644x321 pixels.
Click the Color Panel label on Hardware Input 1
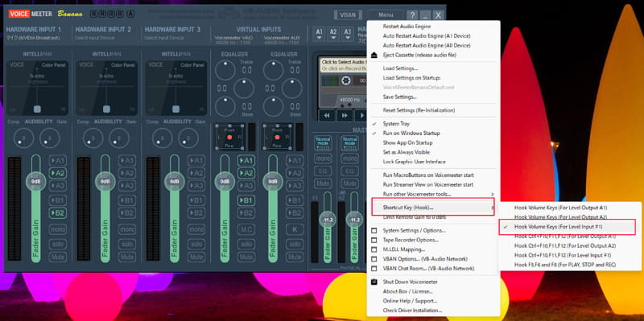coord(54,65)
